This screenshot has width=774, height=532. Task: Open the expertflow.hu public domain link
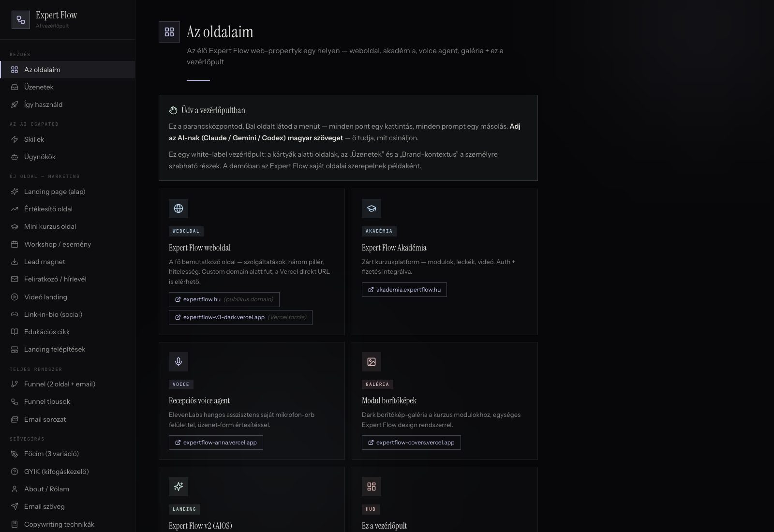pyautogui.click(x=224, y=299)
